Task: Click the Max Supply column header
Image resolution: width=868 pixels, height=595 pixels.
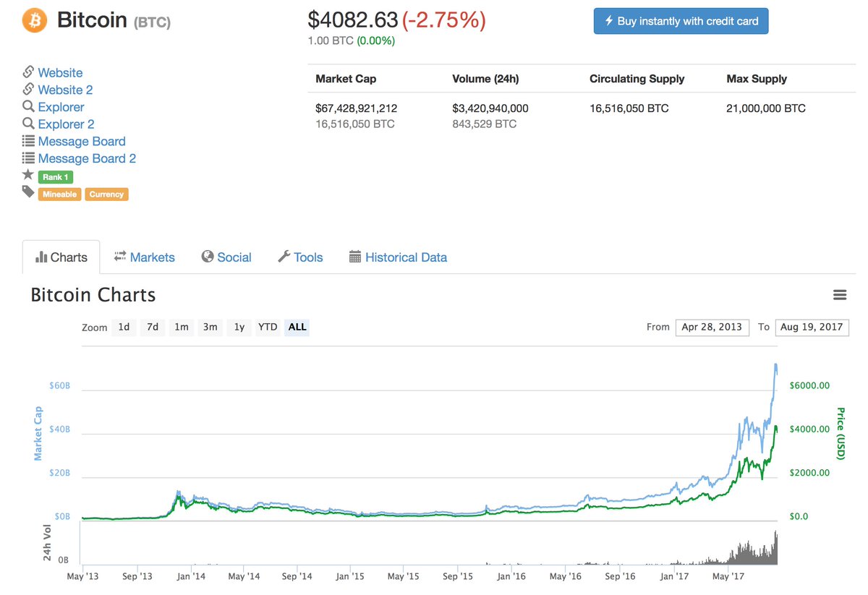Action: [757, 79]
